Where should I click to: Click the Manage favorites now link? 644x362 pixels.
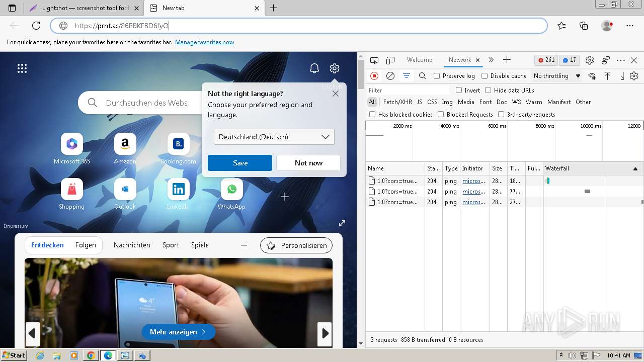(204, 42)
